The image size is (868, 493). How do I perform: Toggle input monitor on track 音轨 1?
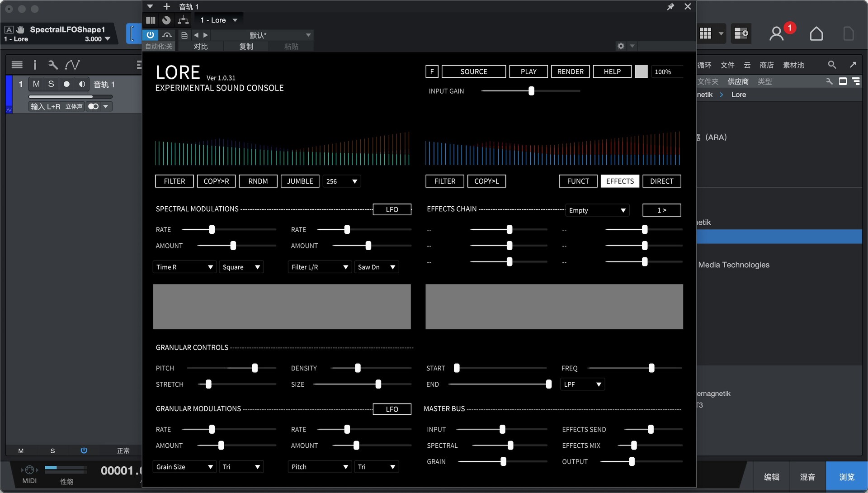pyautogui.click(x=82, y=84)
